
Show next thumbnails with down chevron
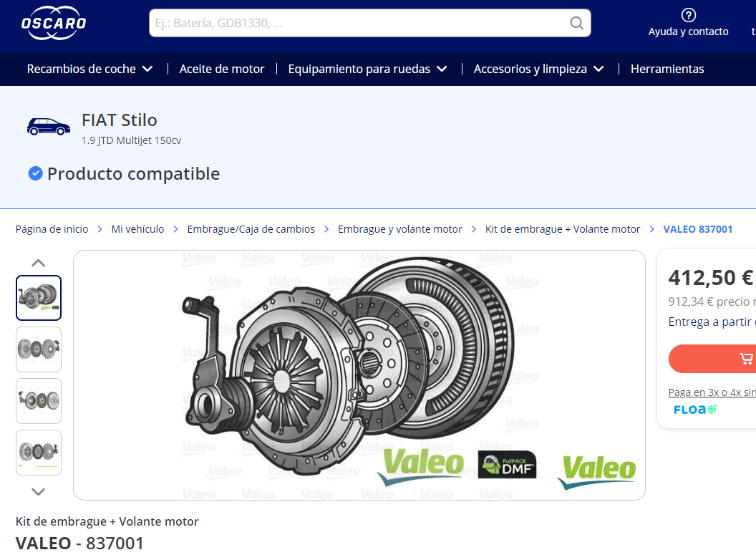[x=38, y=491]
